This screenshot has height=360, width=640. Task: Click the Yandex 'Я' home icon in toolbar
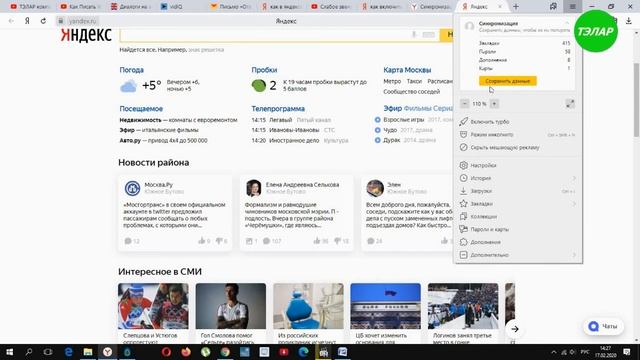point(27,21)
